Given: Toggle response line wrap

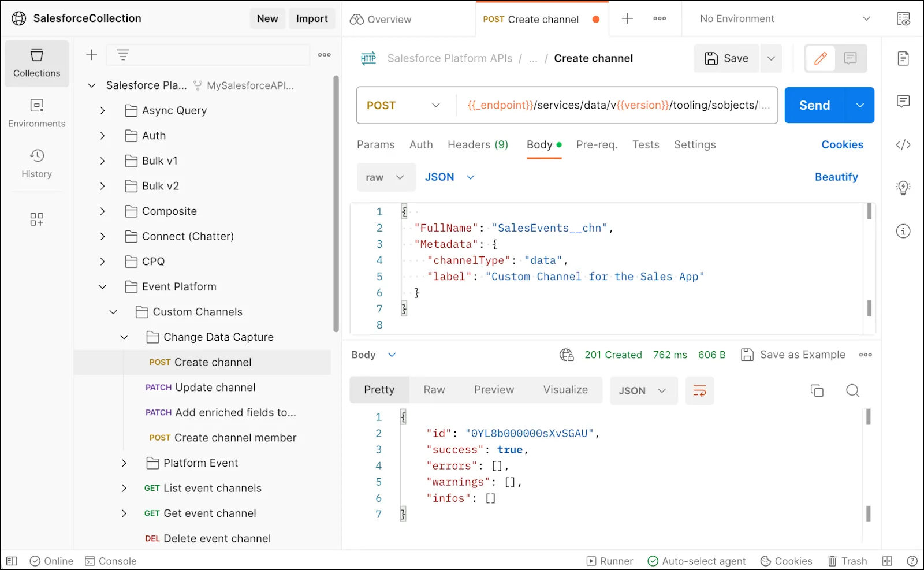Looking at the screenshot, I should [x=699, y=390].
